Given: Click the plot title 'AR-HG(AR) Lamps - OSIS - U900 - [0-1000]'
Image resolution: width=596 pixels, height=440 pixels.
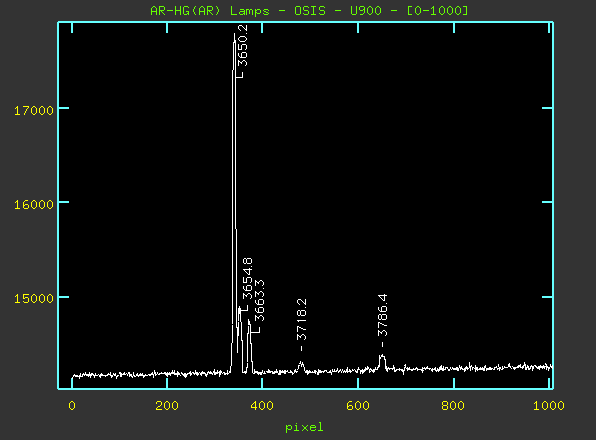Looking at the screenshot, I should click(309, 10).
